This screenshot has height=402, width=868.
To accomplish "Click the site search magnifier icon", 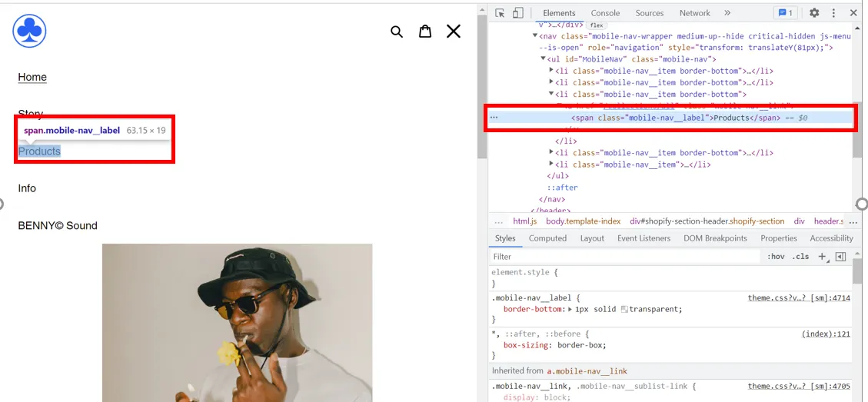I will (397, 32).
